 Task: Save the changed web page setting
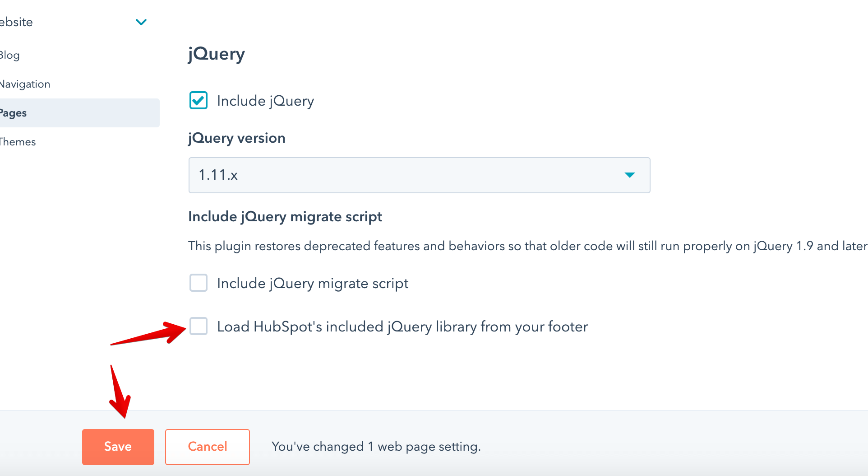pyautogui.click(x=118, y=447)
